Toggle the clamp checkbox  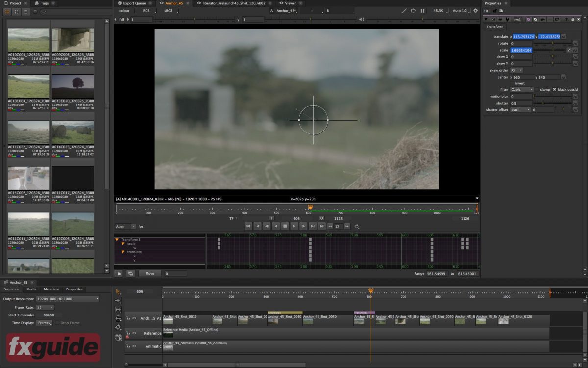tap(537, 89)
